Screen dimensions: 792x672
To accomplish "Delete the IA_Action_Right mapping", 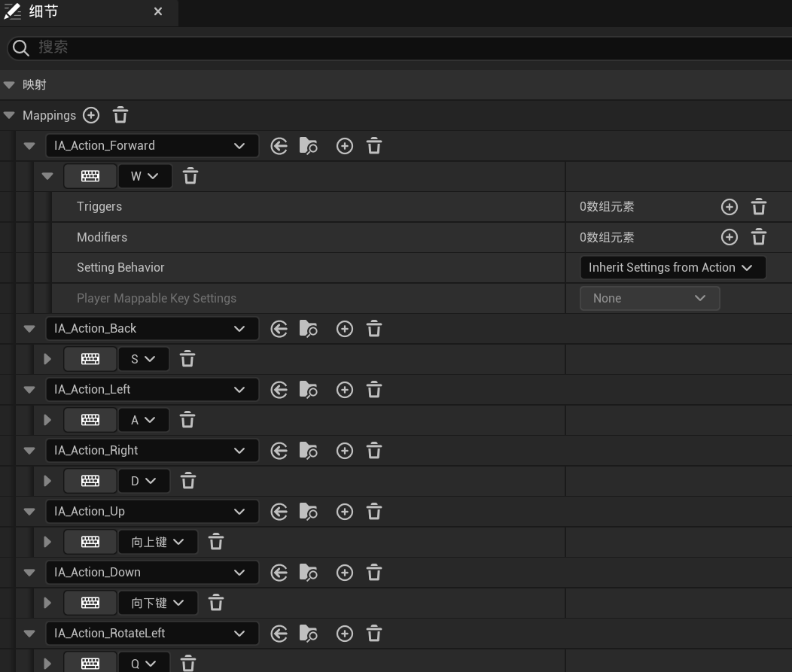I will click(x=374, y=451).
